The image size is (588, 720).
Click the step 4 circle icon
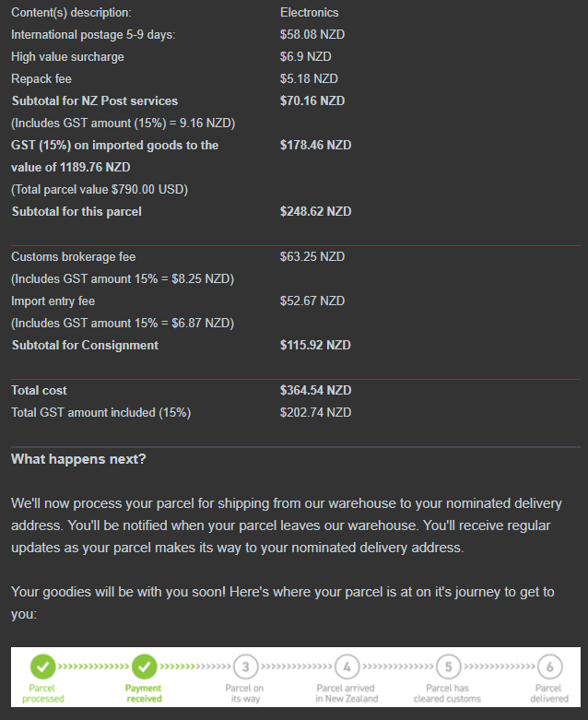(347, 667)
